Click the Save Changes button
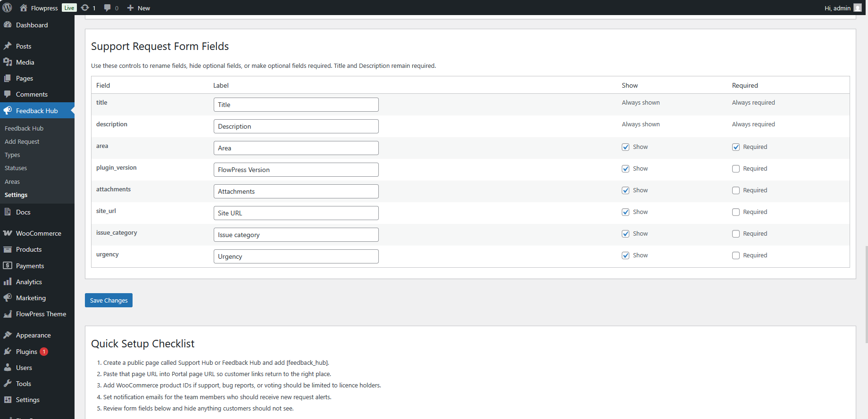Viewport: 868px width, 419px height. [x=108, y=300]
